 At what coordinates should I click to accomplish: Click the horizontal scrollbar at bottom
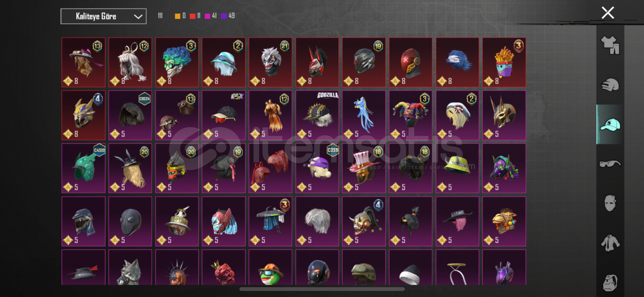[322, 289]
